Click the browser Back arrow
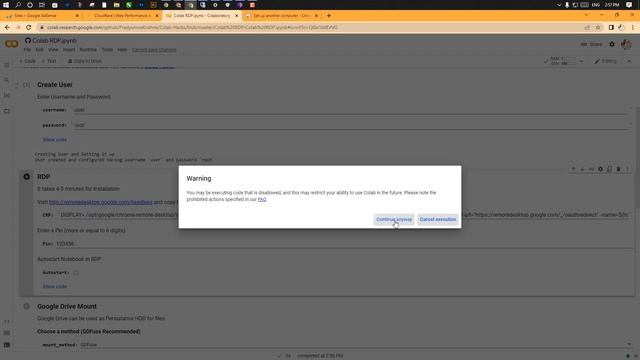 click(x=7, y=27)
